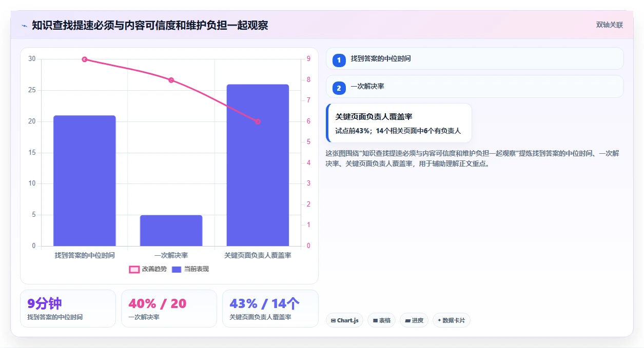Click the 数据卡片 sparkle icon

coord(439,320)
